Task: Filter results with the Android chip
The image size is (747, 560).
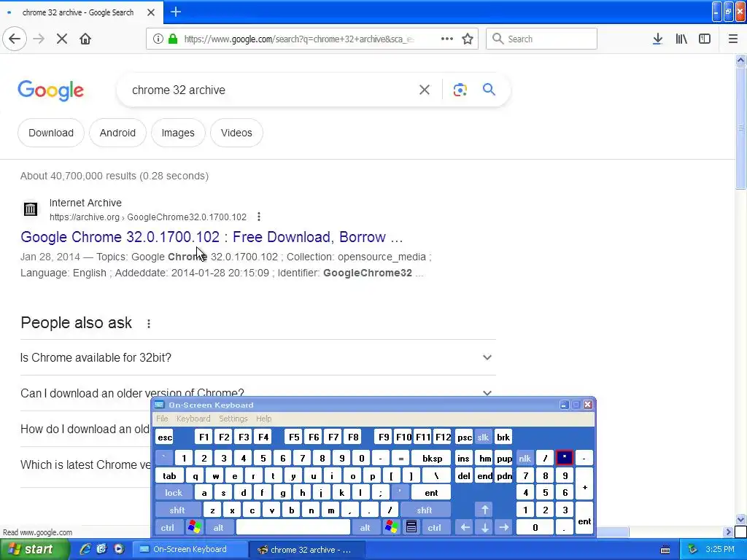Action: (x=117, y=133)
